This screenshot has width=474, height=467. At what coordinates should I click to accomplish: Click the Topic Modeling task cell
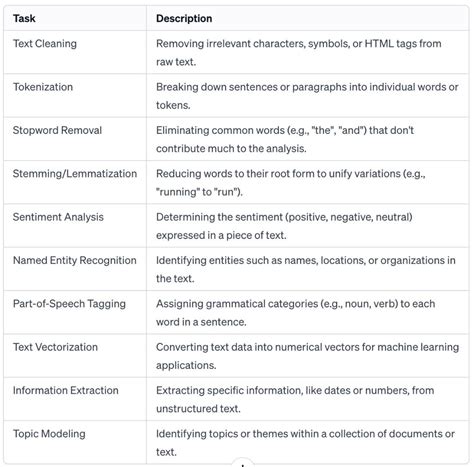tap(49, 434)
